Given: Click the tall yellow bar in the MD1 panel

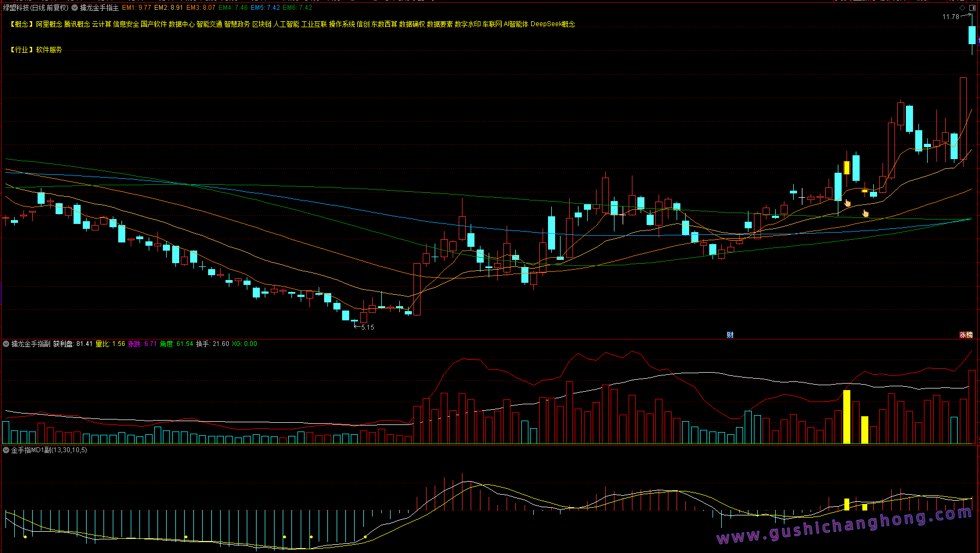Looking at the screenshot, I should 847,505.
